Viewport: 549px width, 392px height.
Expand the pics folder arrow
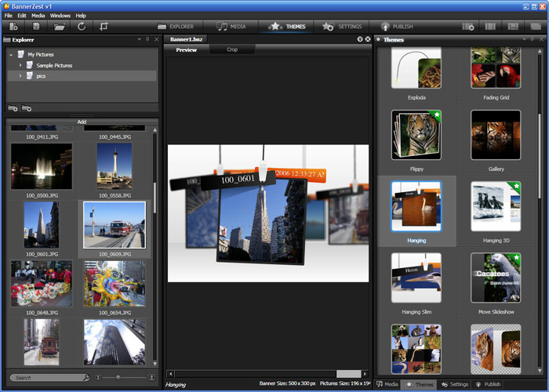coord(20,75)
